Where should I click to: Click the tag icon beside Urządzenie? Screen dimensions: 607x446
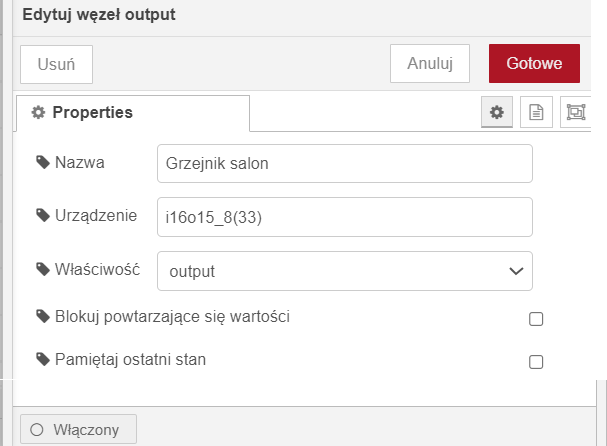43,215
